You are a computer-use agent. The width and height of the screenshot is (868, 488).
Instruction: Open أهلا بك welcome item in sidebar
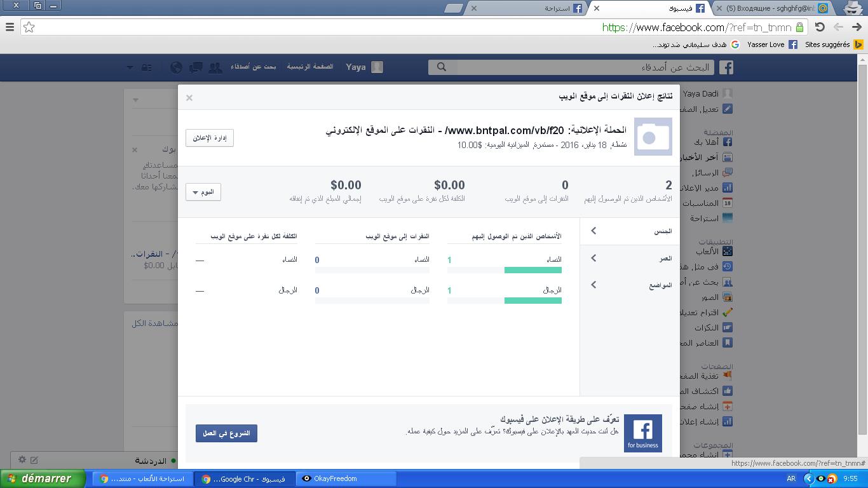coord(712,142)
